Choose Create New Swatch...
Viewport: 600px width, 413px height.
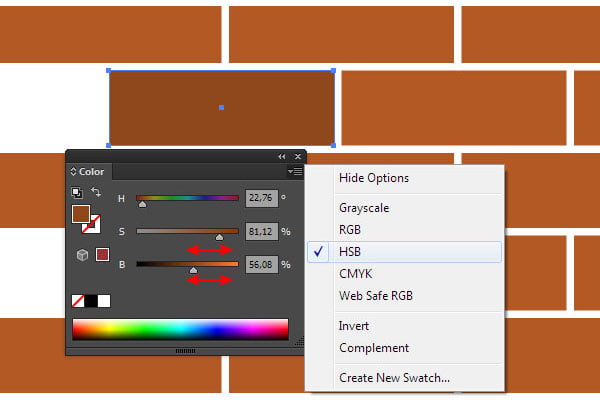[394, 378]
